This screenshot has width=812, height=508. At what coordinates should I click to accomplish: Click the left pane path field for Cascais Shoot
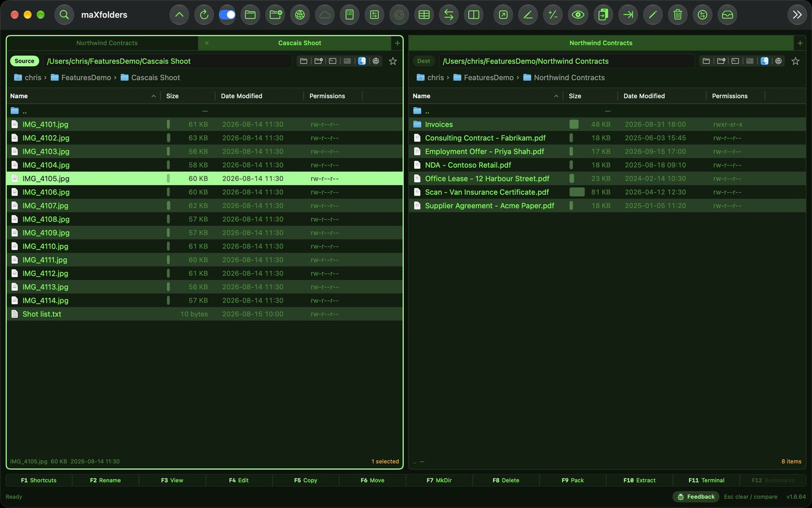(167, 61)
